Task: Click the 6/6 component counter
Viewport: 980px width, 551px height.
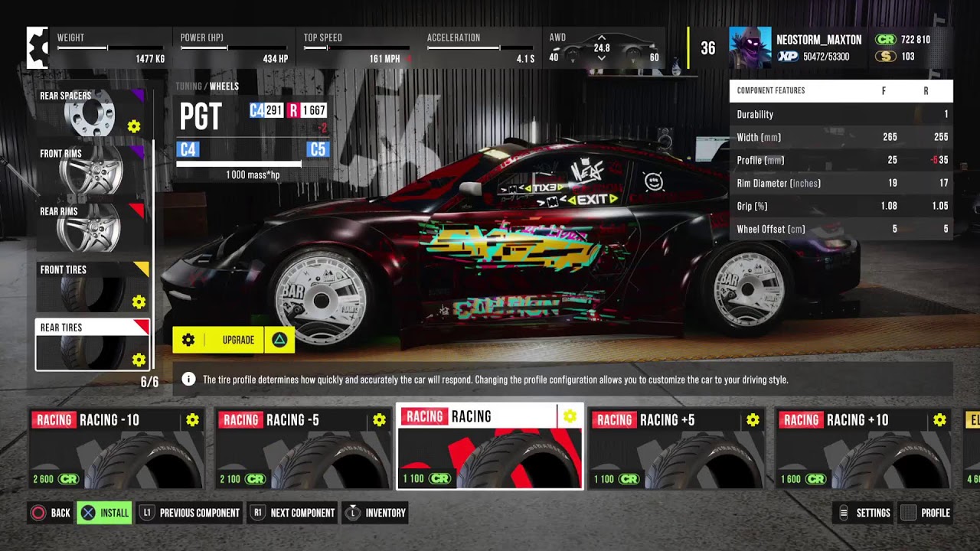Action: (x=149, y=382)
